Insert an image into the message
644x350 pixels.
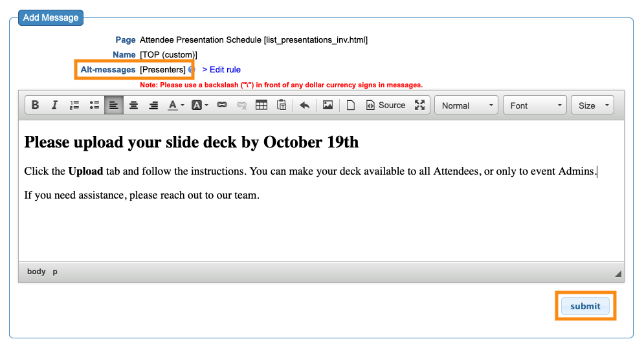click(328, 105)
